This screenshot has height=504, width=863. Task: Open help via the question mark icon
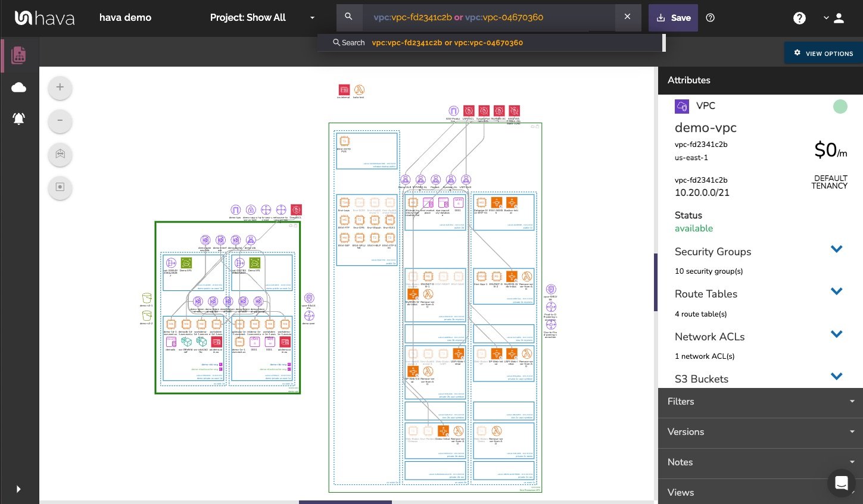799,18
